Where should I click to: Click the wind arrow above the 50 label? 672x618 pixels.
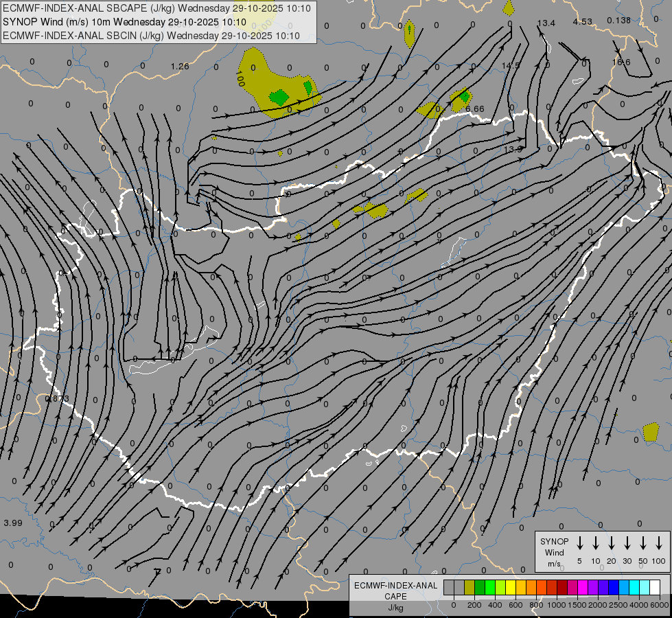[x=643, y=543]
